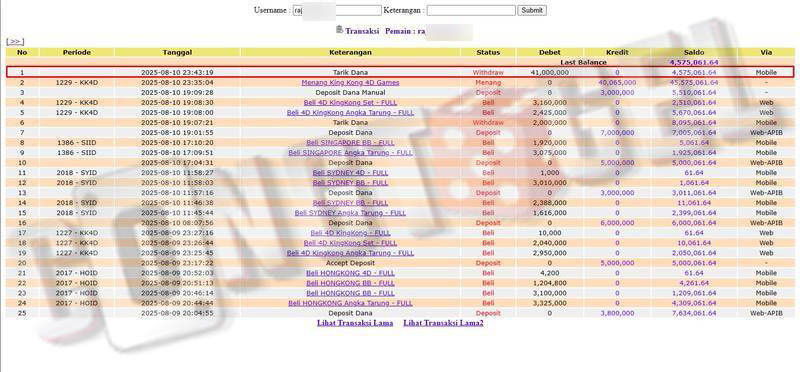Open Menang King Kong 4D Games link
This screenshot has height=372, width=800.
[351, 83]
